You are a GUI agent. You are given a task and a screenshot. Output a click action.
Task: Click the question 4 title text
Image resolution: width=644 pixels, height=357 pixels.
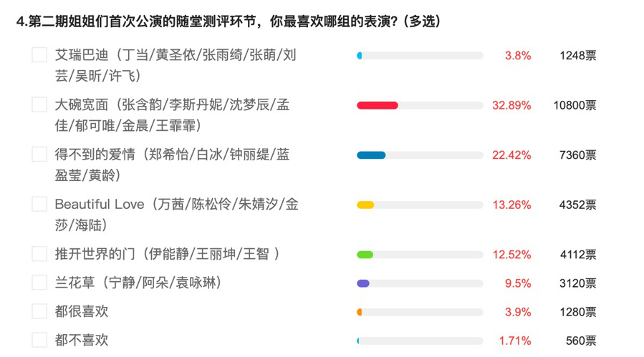[229, 21]
